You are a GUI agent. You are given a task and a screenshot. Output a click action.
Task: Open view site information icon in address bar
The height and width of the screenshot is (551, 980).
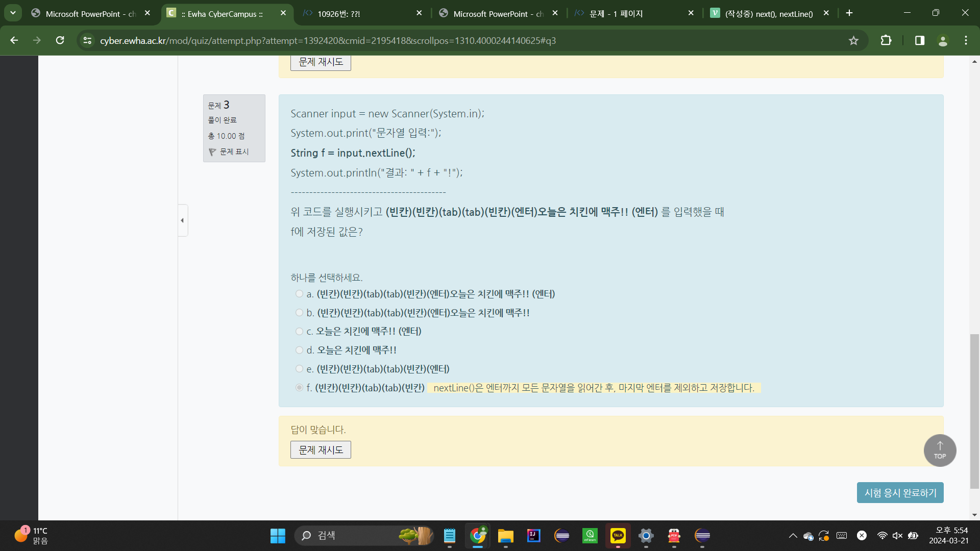[87, 40]
